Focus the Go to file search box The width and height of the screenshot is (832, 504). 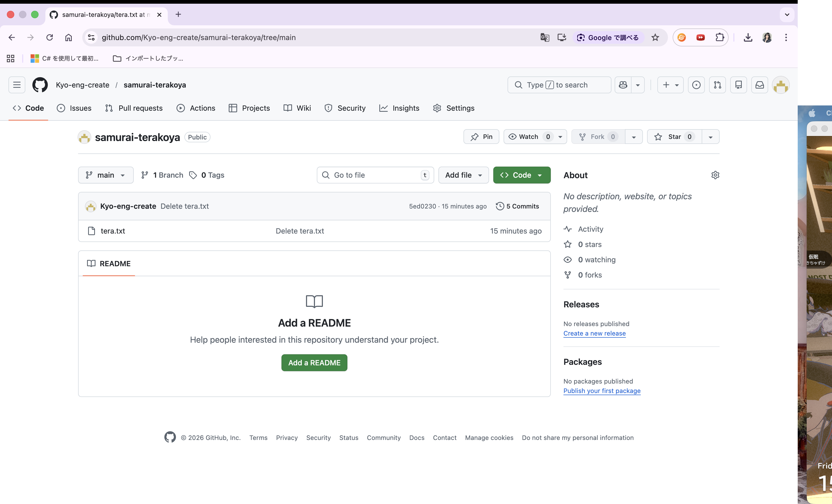pyautogui.click(x=375, y=175)
